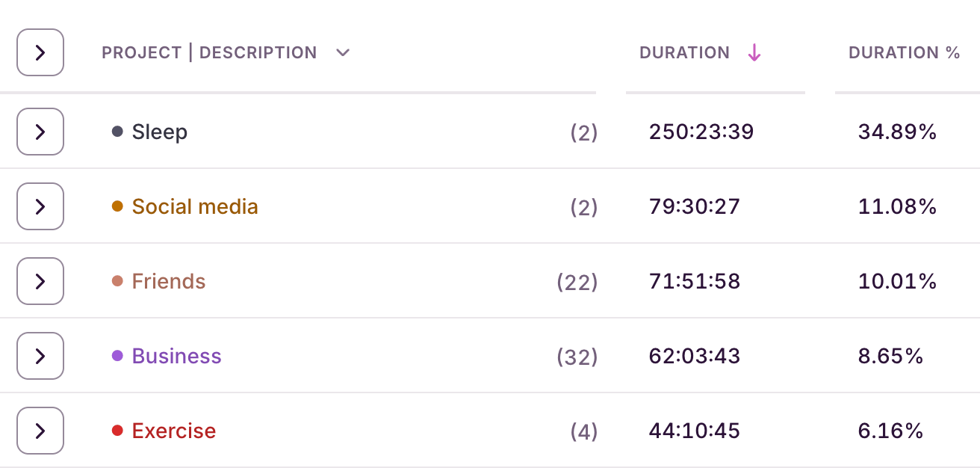The width and height of the screenshot is (980, 468).
Task: Click the Sleep project color dot
Action: (x=117, y=132)
